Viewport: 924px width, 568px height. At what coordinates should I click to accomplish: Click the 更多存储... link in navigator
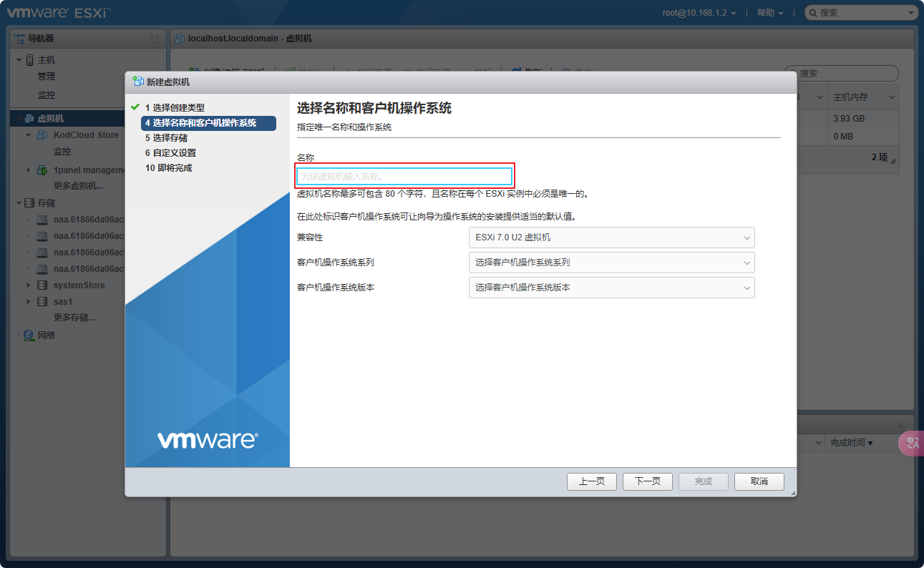[x=74, y=318]
